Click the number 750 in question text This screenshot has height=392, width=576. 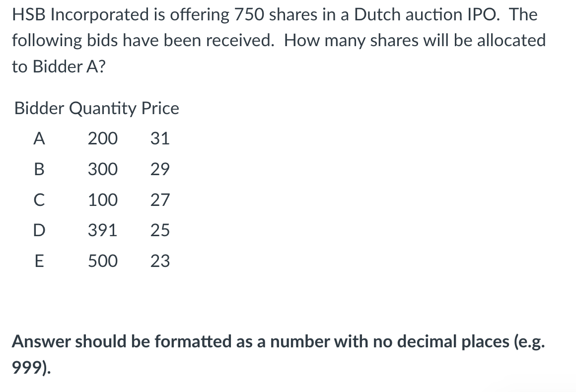pyautogui.click(x=249, y=15)
